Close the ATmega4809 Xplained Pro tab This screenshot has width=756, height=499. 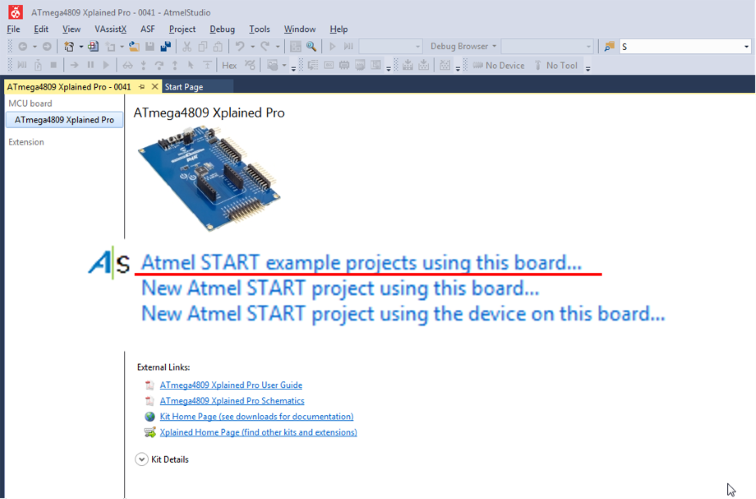click(x=154, y=87)
